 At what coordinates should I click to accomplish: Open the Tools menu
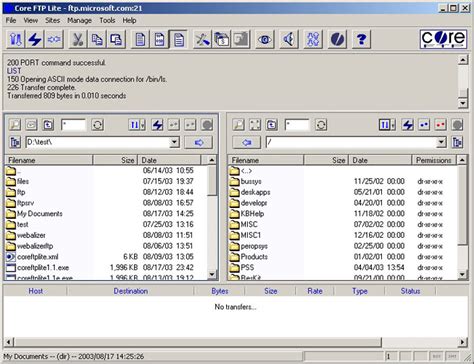point(107,20)
